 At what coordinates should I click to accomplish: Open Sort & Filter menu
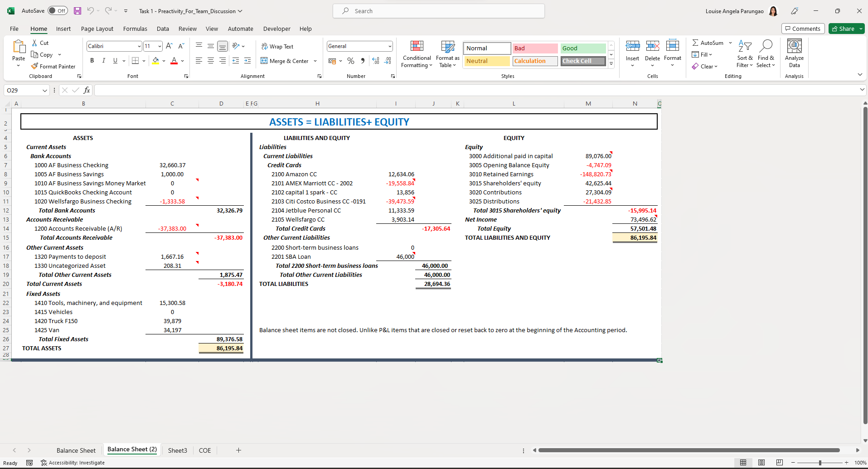coord(745,54)
